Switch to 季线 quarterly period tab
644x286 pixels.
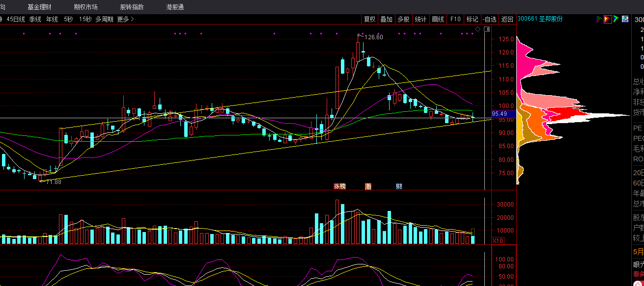(x=35, y=19)
